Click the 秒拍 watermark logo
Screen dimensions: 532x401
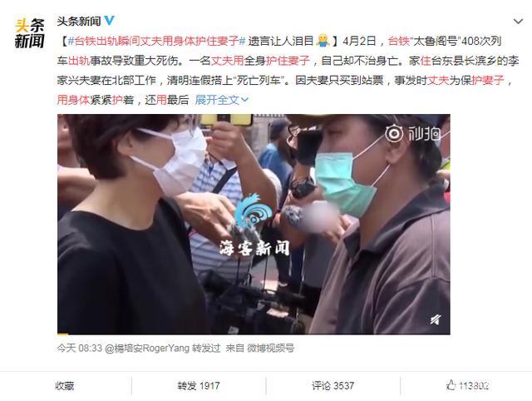point(412,133)
